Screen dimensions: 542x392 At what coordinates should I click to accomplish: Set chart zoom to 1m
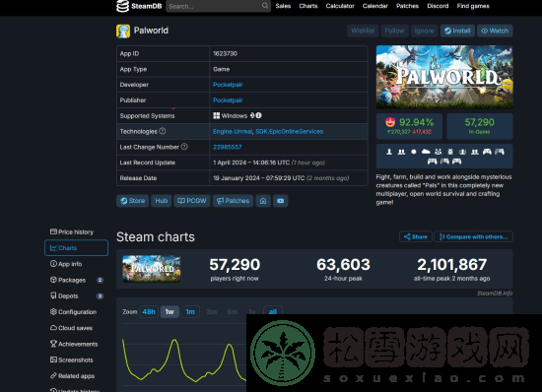[190, 311]
